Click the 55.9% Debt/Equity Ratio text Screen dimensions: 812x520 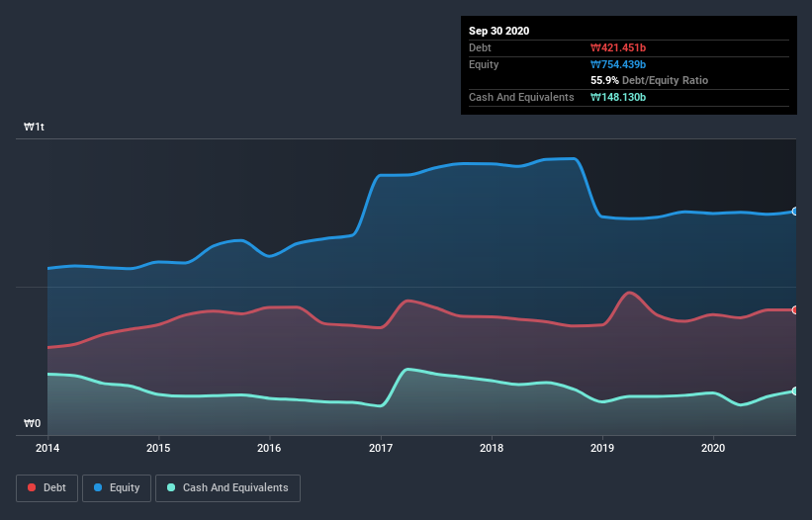tap(650, 80)
